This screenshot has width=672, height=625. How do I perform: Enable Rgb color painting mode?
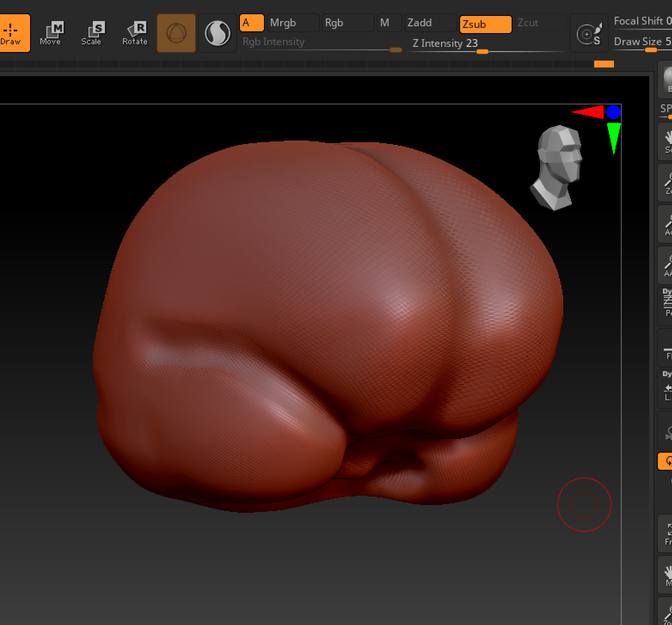click(x=348, y=23)
